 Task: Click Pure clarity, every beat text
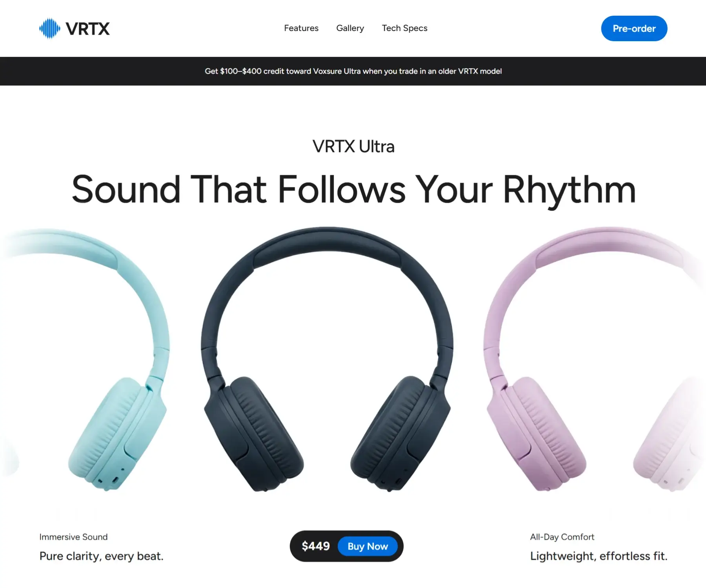102,556
